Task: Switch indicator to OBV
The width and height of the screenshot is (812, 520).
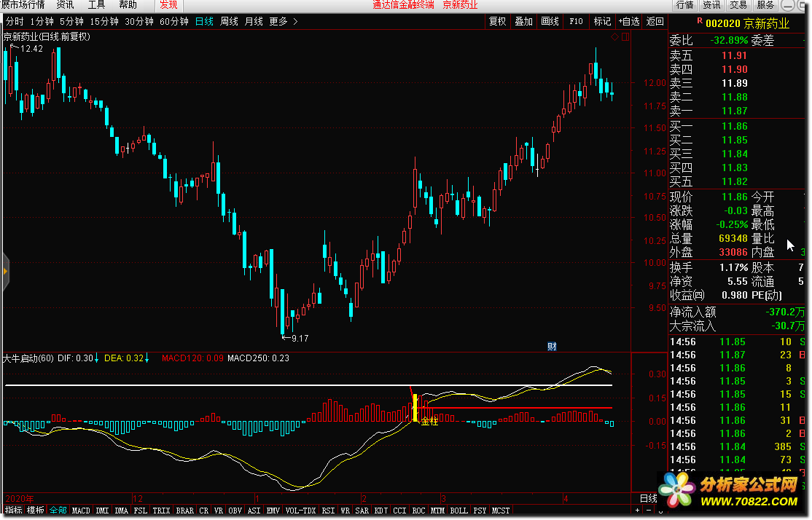Action: [x=235, y=511]
